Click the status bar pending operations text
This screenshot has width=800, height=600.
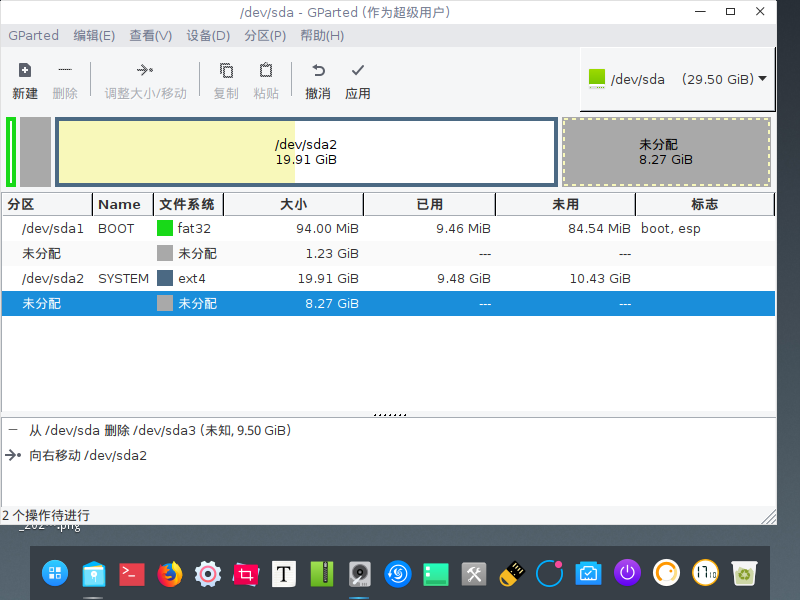click(46, 515)
